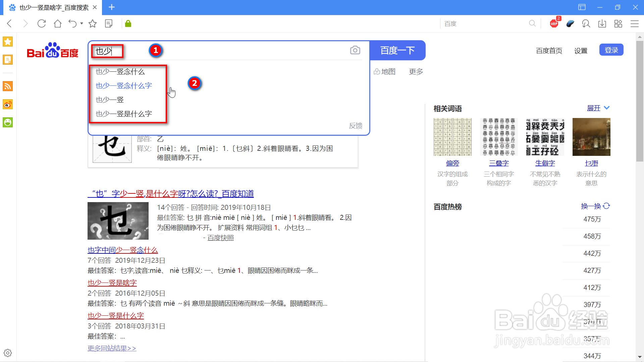The height and width of the screenshot is (362, 644).
Task: Open the download manager icon
Action: click(x=602, y=23)
